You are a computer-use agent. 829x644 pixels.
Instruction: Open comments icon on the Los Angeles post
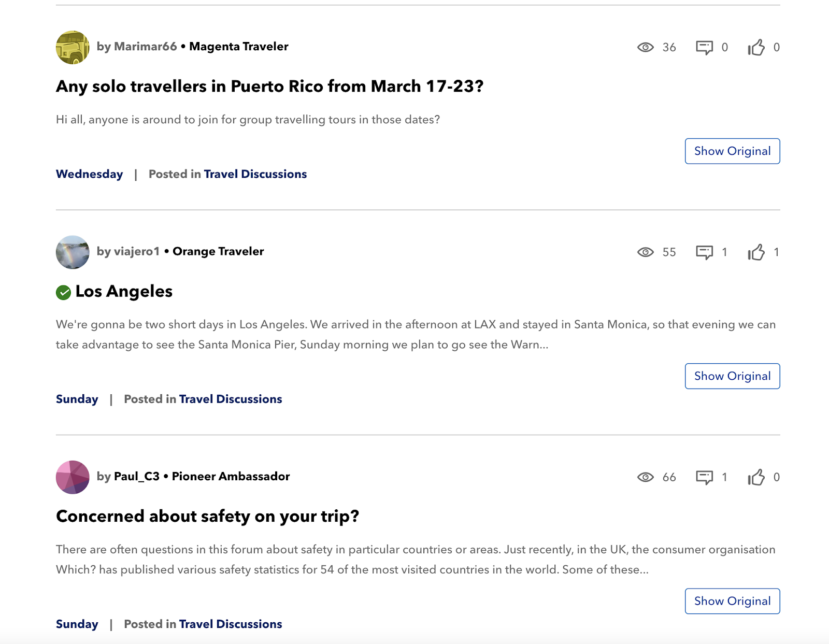(x=704, y=252)
